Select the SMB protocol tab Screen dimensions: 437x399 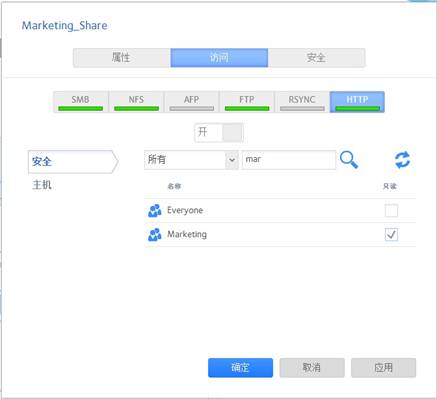tap(81, 102)
